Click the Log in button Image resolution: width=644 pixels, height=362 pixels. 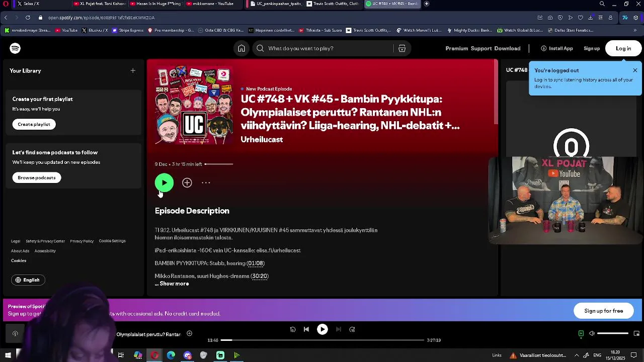[623, 48]
